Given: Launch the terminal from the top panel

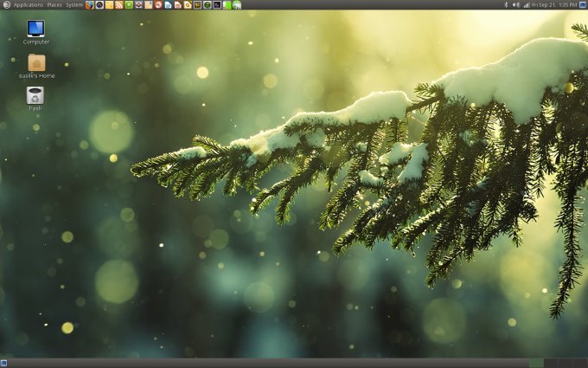Looking at the screenshot, I should (217, 5).
